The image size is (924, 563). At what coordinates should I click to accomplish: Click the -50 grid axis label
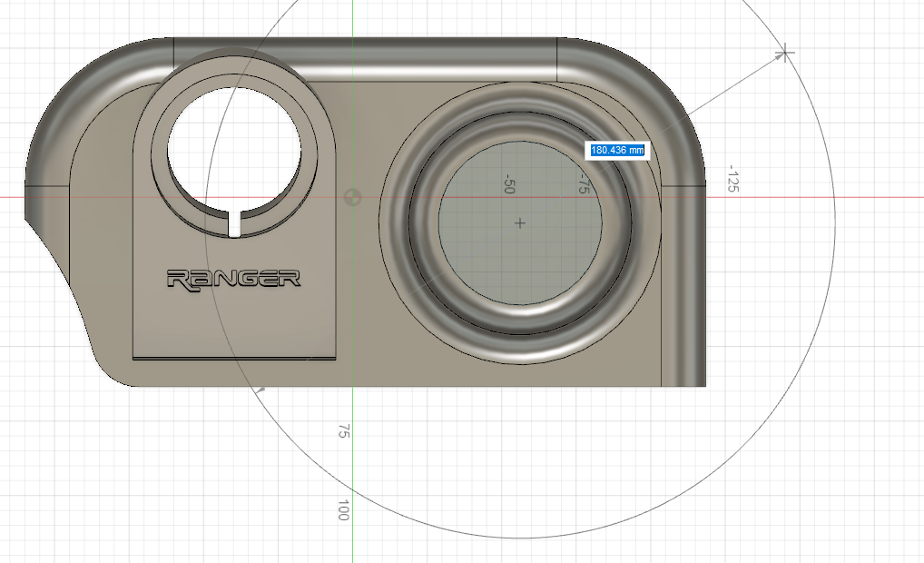(x=510, y=183)
